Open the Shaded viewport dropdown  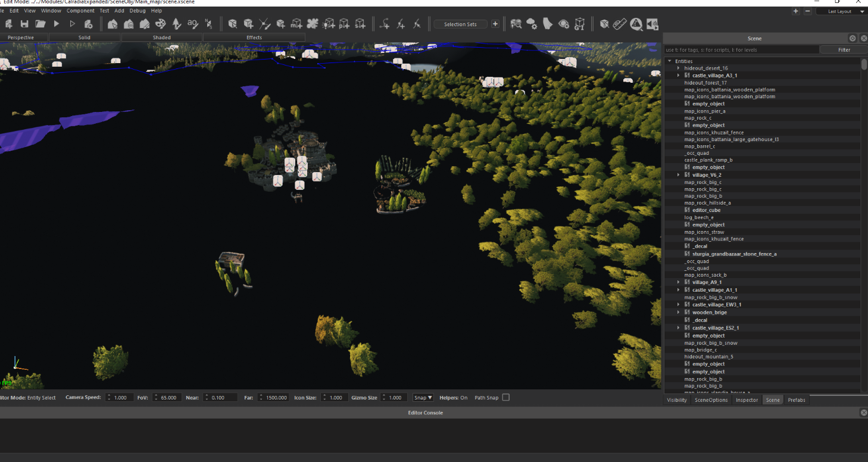click(x=162, y=38)
